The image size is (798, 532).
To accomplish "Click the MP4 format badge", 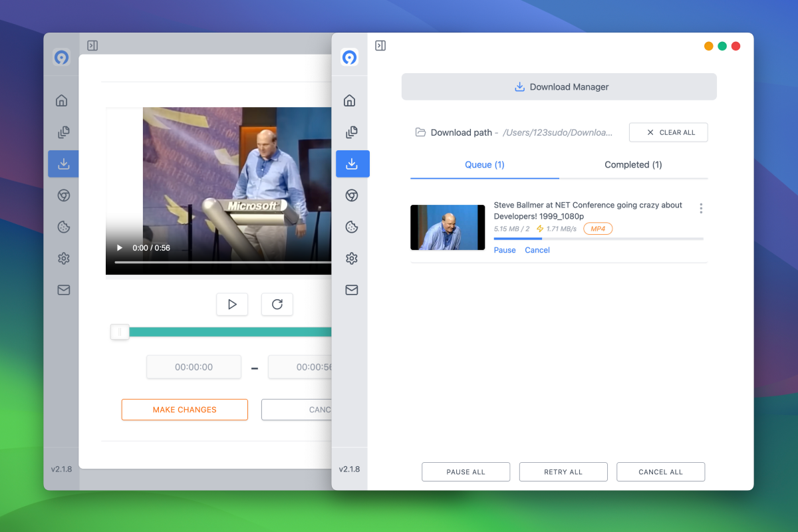I will click(x=597, y=228).
